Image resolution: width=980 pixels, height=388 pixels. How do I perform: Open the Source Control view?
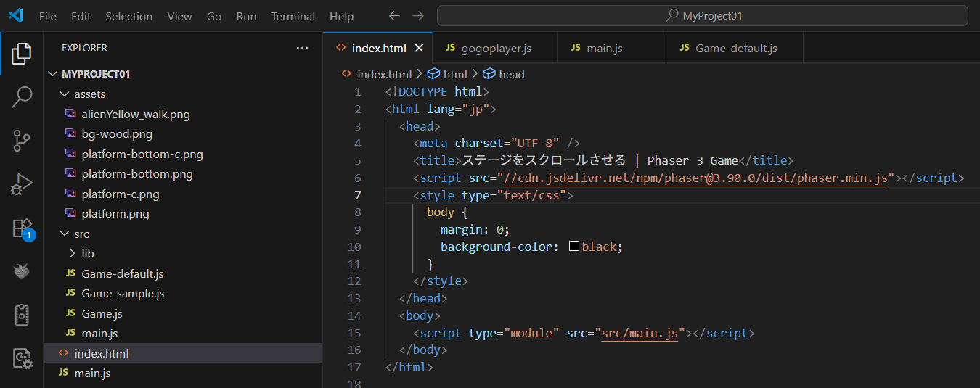pos(22,141)
